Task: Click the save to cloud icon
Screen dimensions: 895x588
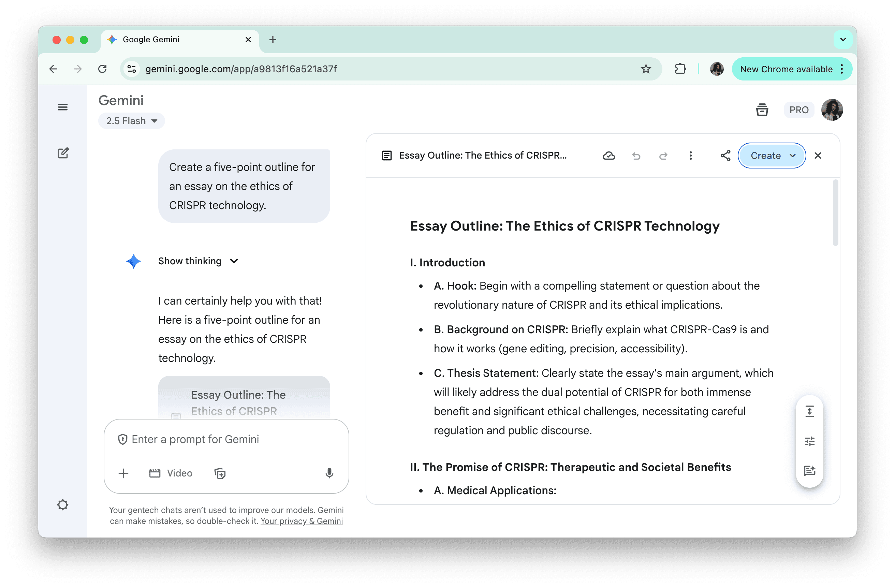Action: click(609, 156)
